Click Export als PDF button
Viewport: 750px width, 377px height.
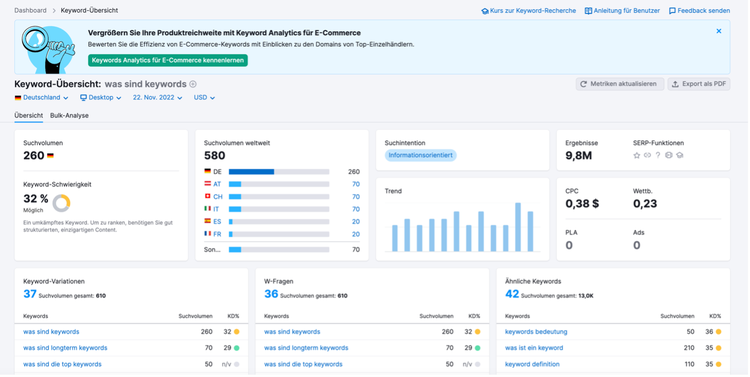[699, 84]
